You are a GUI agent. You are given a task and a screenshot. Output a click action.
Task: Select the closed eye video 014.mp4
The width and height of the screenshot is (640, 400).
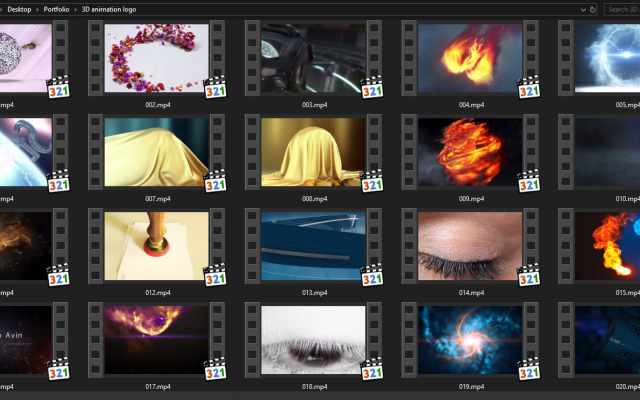(471, 245)
